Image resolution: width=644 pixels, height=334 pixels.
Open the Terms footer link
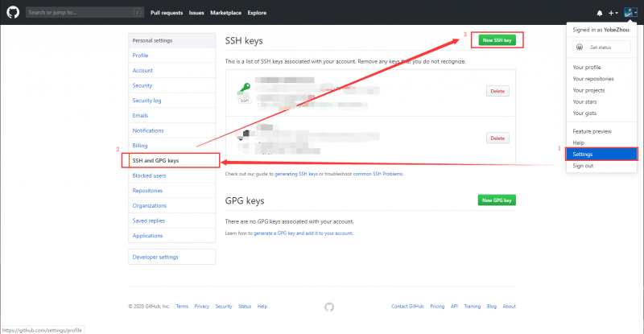click(x=182, y=307)
